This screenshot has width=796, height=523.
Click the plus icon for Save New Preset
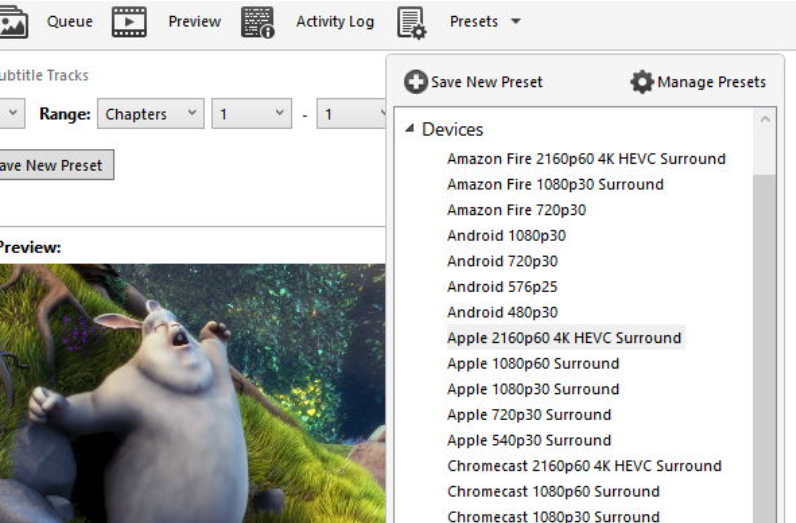tap(416, 82)
